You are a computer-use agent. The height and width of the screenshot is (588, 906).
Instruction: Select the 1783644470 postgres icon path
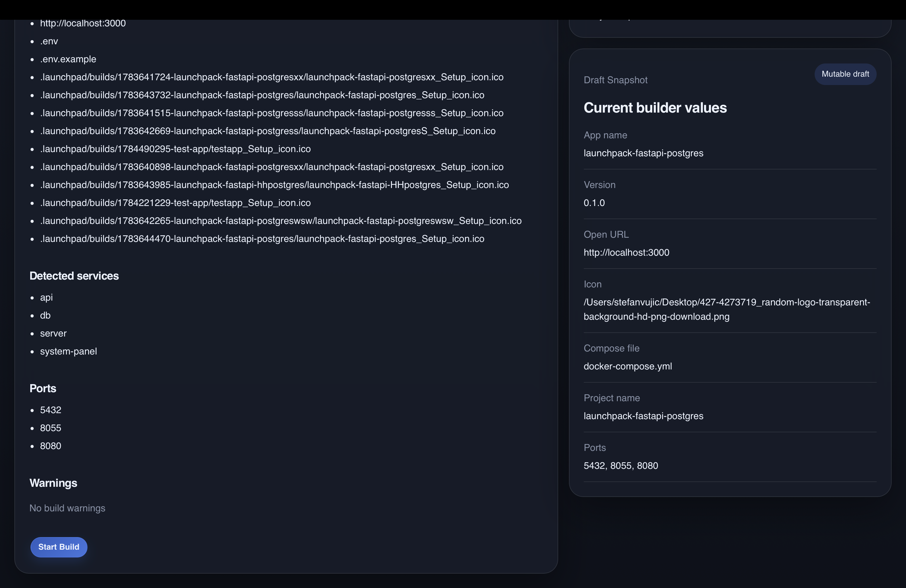click(262, 239)
